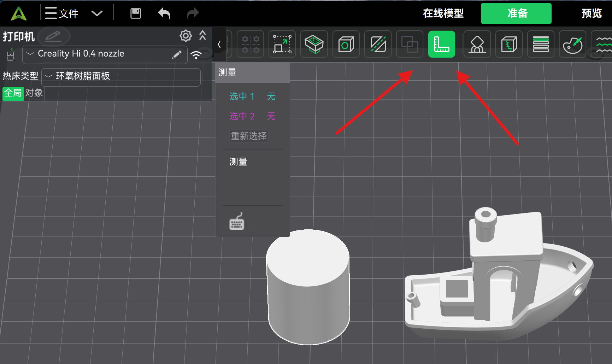Click the mesh boolean overlapping squares icon
Screen dimensions: 612x364
410,45
